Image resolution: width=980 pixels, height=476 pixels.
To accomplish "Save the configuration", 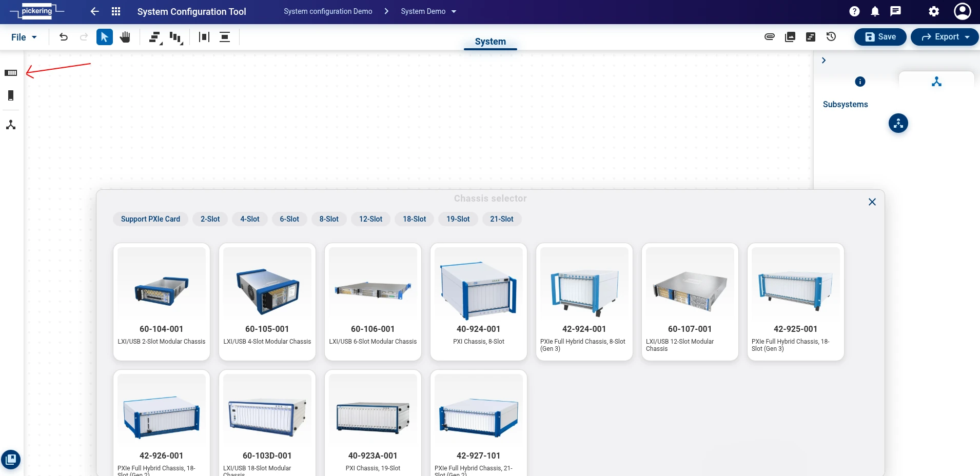I will [x=880, y=37].
